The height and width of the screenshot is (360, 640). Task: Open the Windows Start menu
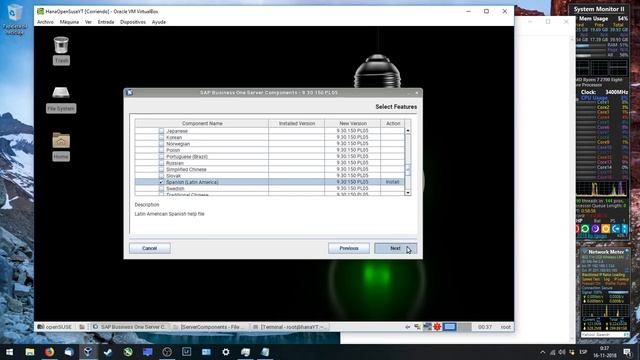(x=9, y=352)
